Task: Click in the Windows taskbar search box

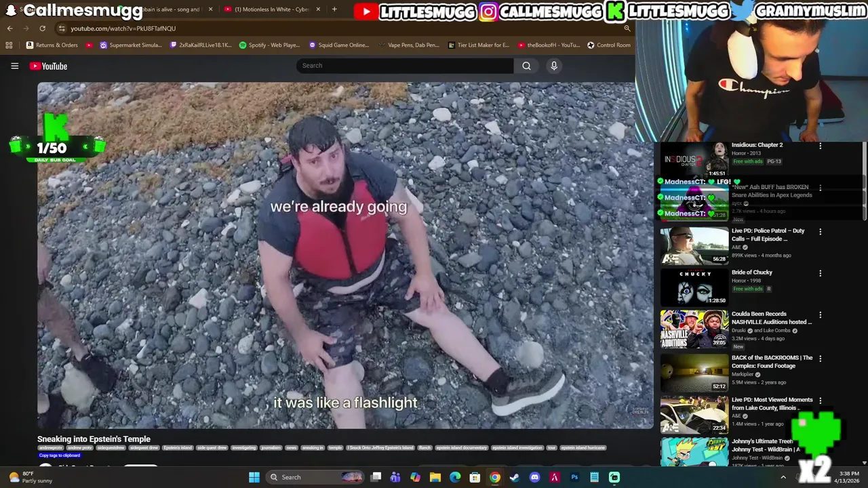Action: [x=316, y=477]
